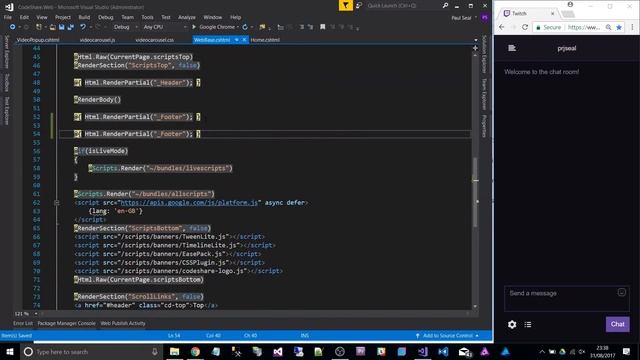Close the WebBase.cshtml tab
The image size is (640, 360).
point(244,40)
